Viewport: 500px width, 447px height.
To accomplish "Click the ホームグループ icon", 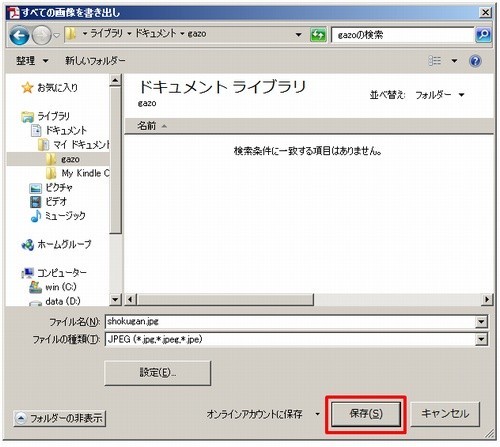I will tap(28, 245).
